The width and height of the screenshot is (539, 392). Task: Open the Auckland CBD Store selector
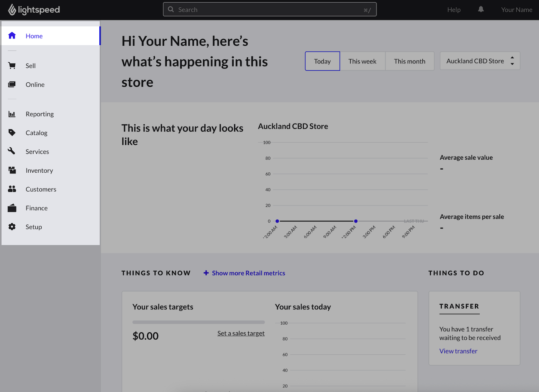475,61
